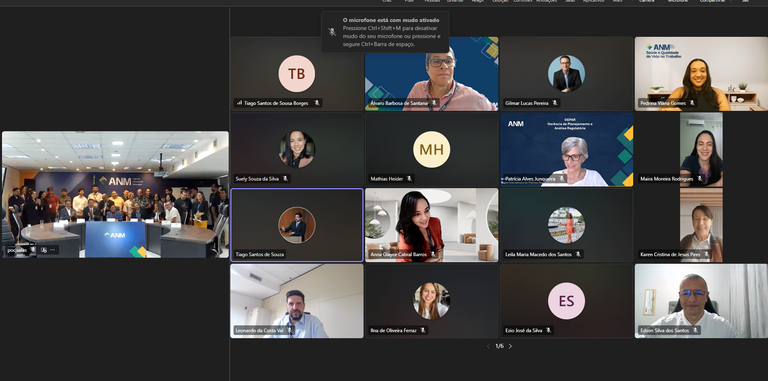Click the 1/6 page indicator
The width and height of the screenshot is (768, 381).
pos(499,346)
